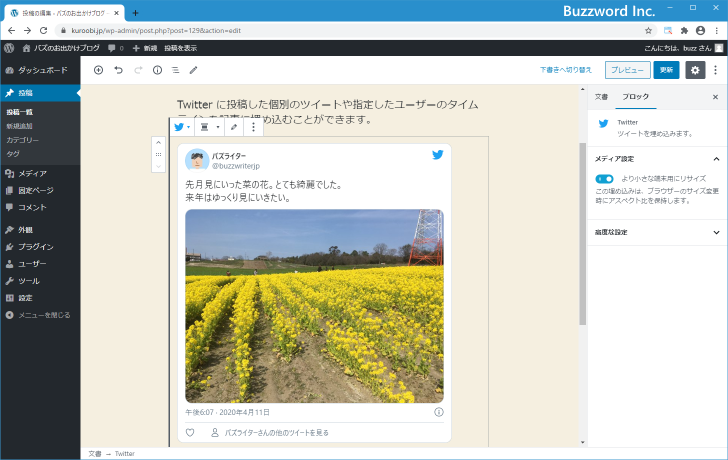Viewport: 728px width, 460px height.
Task: Click 新規追加 submenu item
Action: coord(19,126)
